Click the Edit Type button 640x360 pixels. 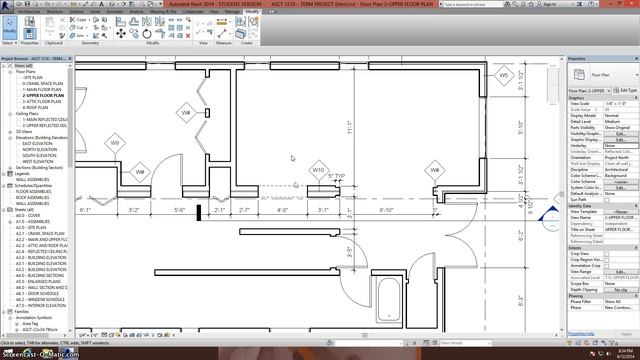625,91
